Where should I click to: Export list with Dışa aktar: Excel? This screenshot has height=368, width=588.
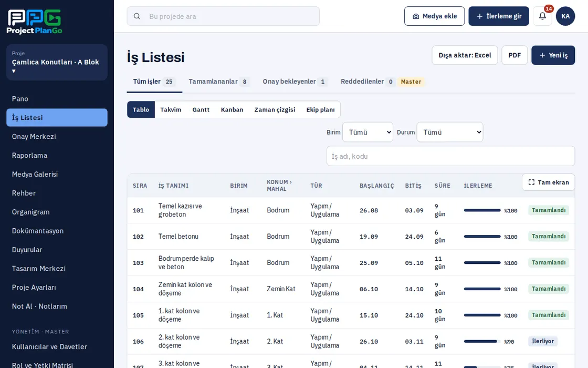465,55
